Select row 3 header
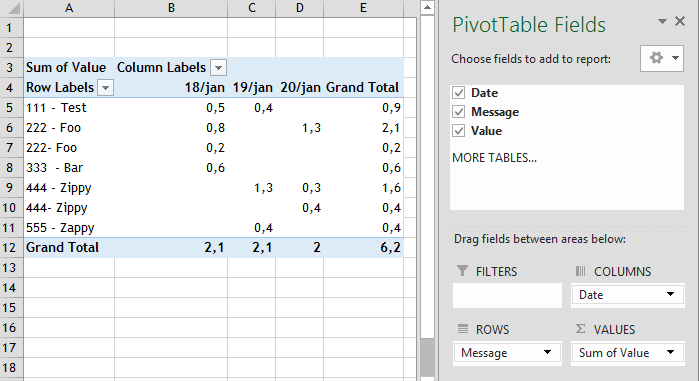 (12, 67)
